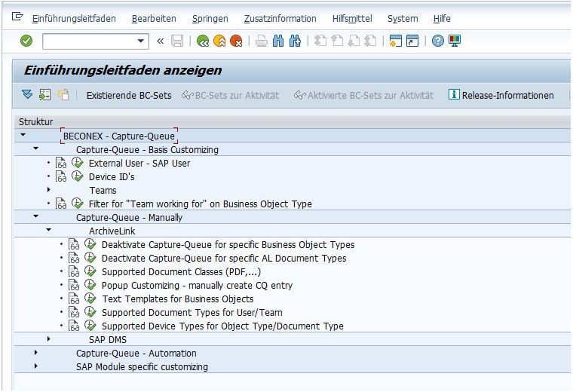Viewport: 573px width, 392px height.
Task: Open the Hilfsmittel menu
Action: tap(352, 19)
